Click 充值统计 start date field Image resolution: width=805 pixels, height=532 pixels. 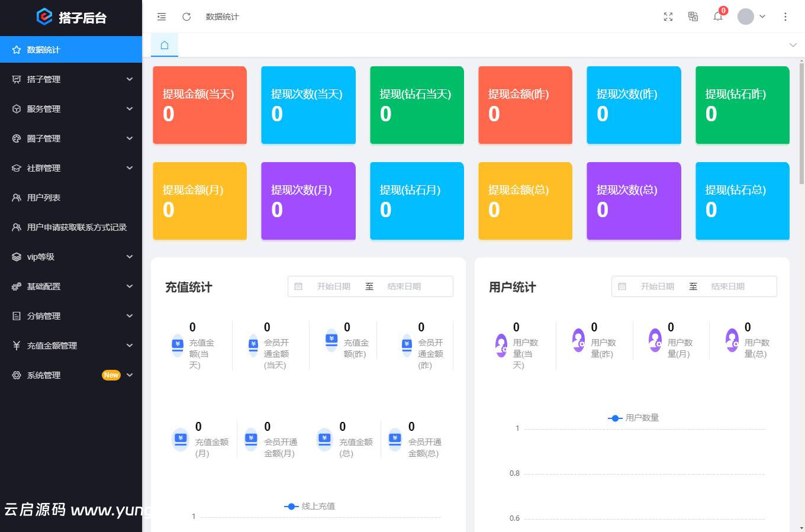coord(333,286)
